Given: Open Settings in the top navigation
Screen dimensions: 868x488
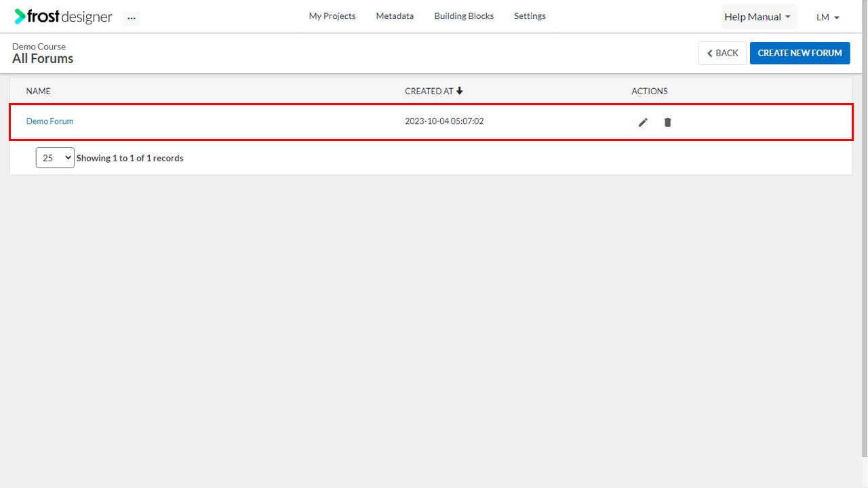Looking at the screenshot, I should point(530,16).
